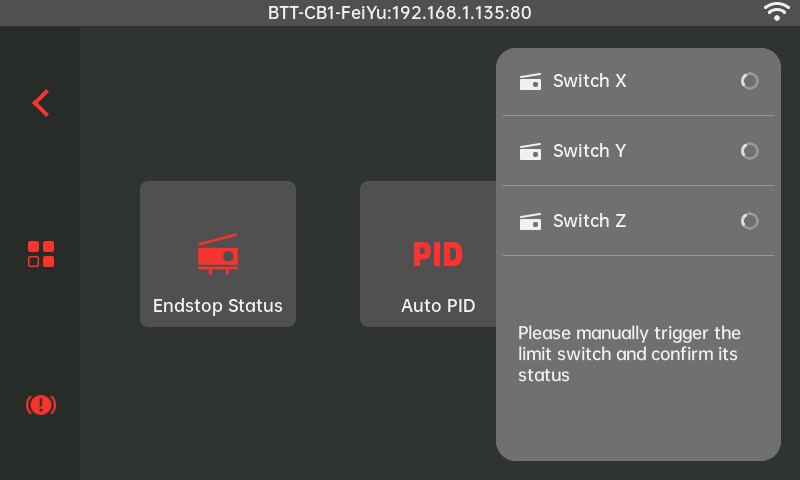The image size is (800, 480).
Task: Toggle the Switch Y status indicator
Action: tap(749, 151)
